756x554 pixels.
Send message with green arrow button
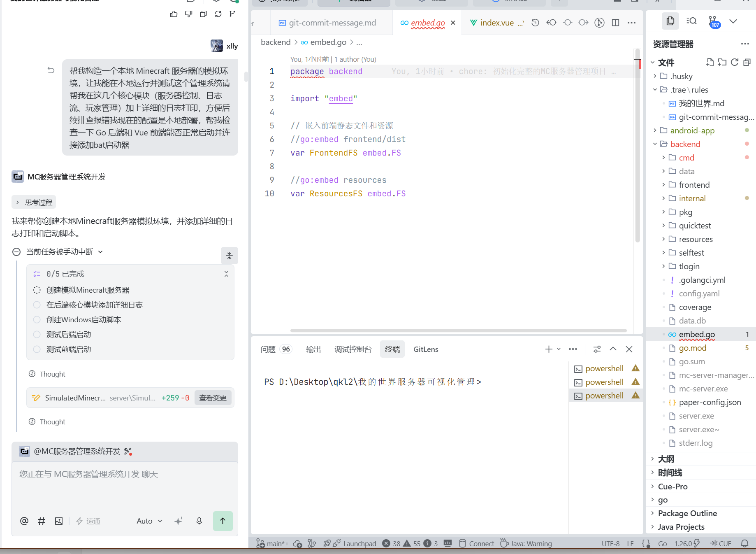223,521
